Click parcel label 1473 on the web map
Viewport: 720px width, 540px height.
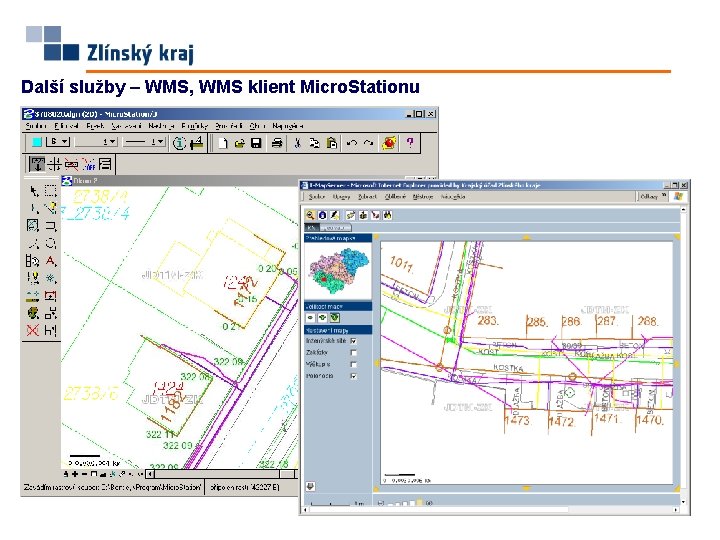coord(518,420)
